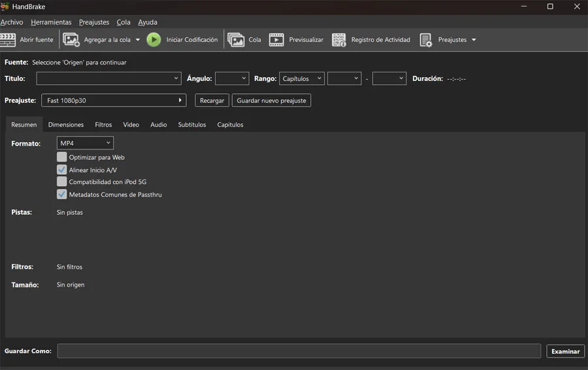Switch to the Dimensiones tab
The height and width of the screenshot is (370, 588).
66,125
